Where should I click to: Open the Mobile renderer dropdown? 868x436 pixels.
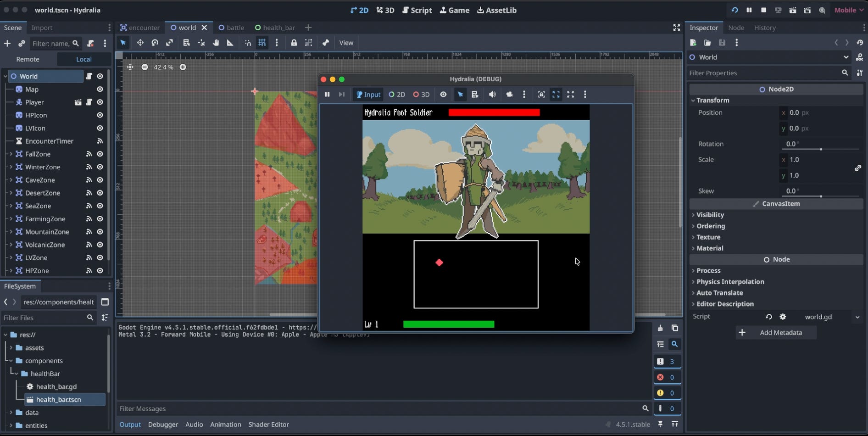coord(849,10)
